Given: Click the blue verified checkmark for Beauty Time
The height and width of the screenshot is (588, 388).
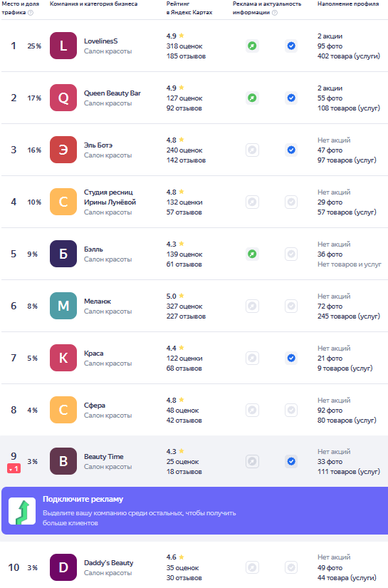Looking at the screenshot, I should pos(291,461).
